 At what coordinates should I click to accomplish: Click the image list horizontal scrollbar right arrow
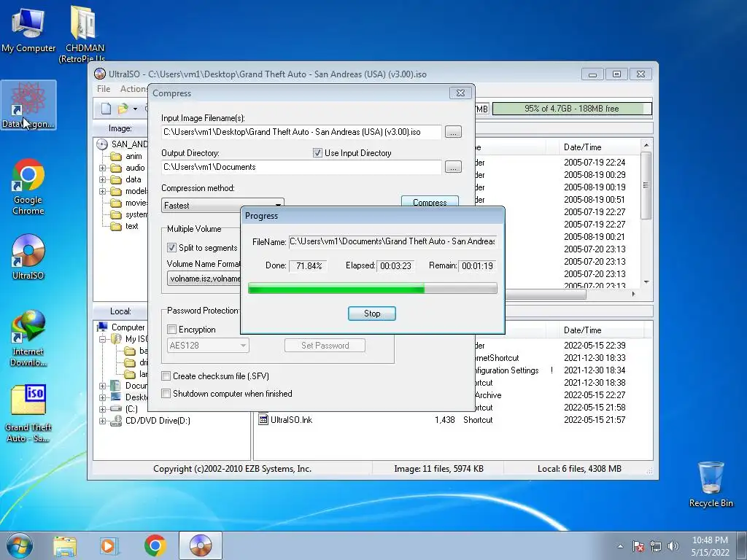(x=633, y=295)
